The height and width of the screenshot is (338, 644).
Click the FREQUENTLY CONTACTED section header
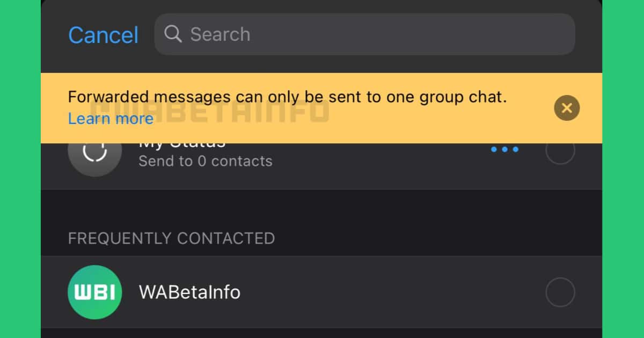tap(171, 238)
